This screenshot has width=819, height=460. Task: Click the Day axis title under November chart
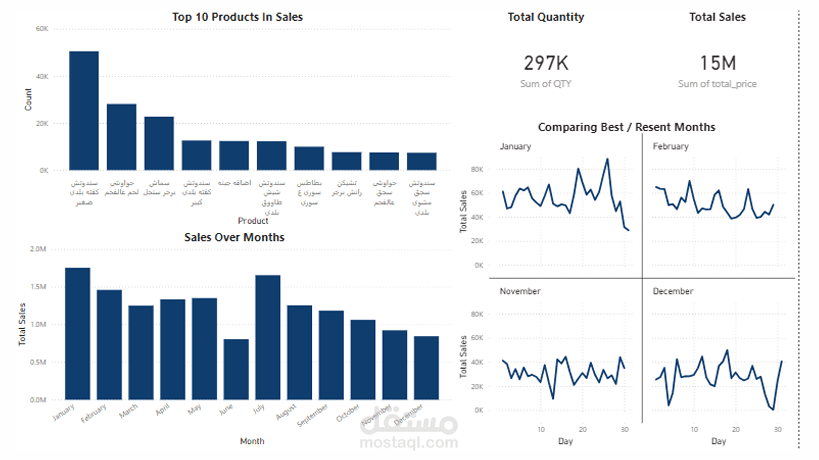566,441
